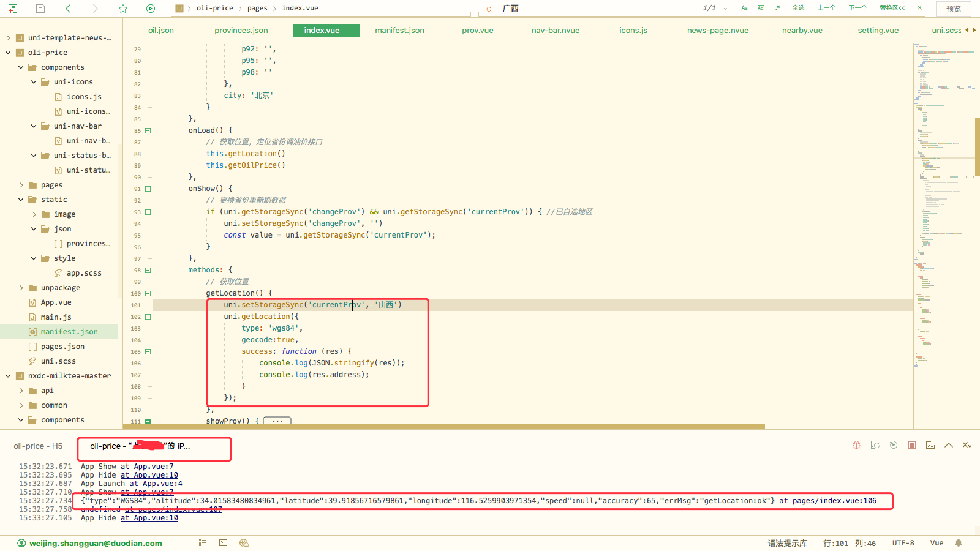The image size is (980, 551).
Task: Click the red stop run icon
Action: 912,445
